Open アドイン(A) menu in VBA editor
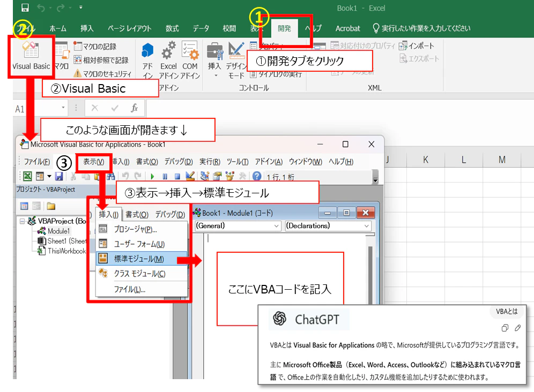 point(269,162)
